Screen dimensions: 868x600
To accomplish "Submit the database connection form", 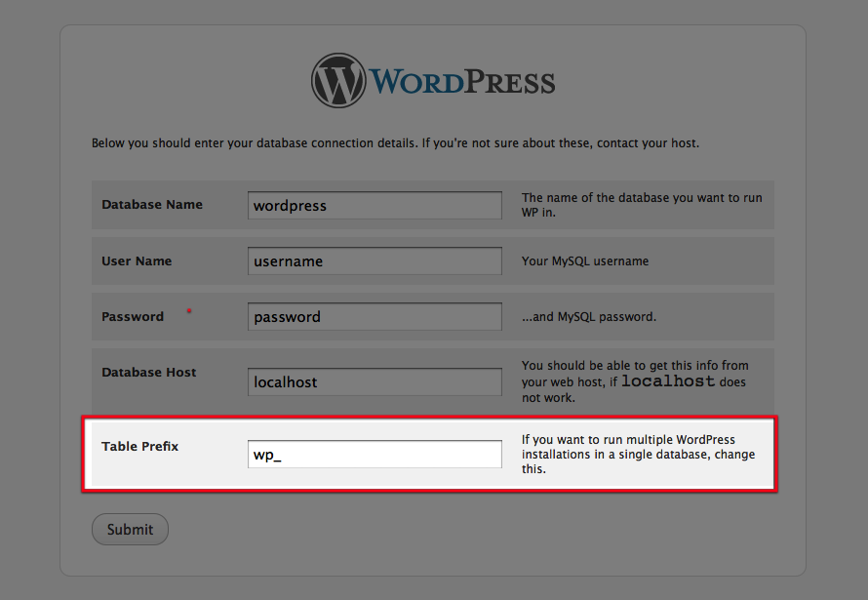I will coord(130,529).
